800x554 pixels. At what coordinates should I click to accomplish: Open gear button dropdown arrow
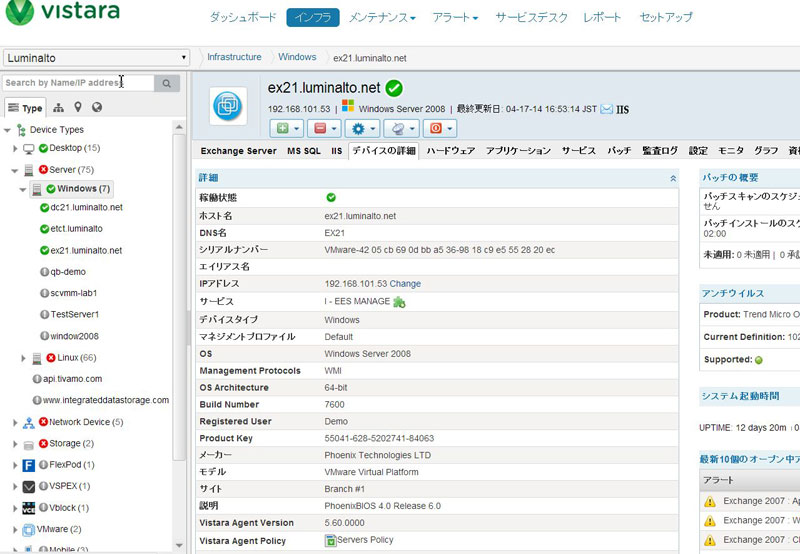point(373,129)
